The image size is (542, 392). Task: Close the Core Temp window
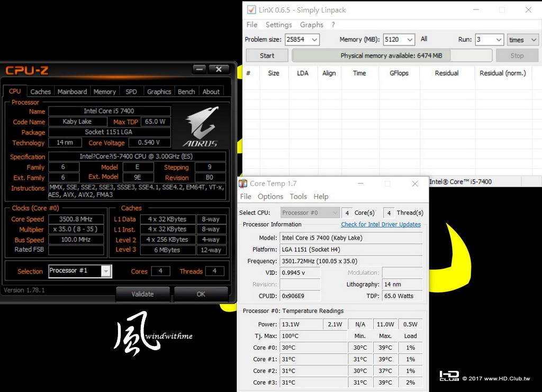pyautogui.click(x=415, y=184)
